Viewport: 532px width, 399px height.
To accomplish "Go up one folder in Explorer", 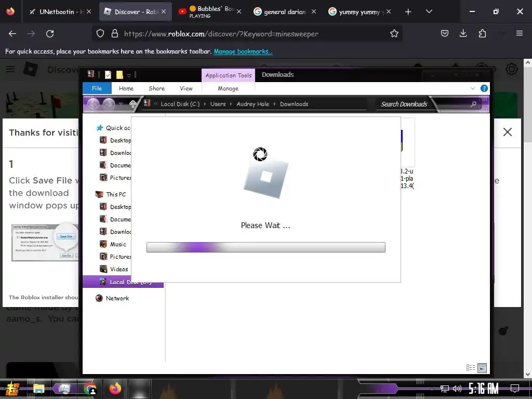I will pos(132,104).
